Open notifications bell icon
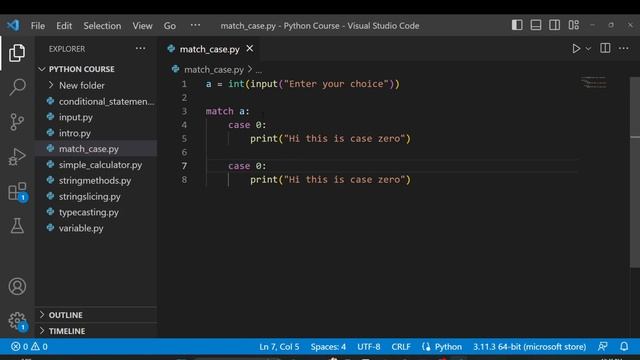Image resolution: width=640 pixels, height=360 pixels. tap(624, 347)
